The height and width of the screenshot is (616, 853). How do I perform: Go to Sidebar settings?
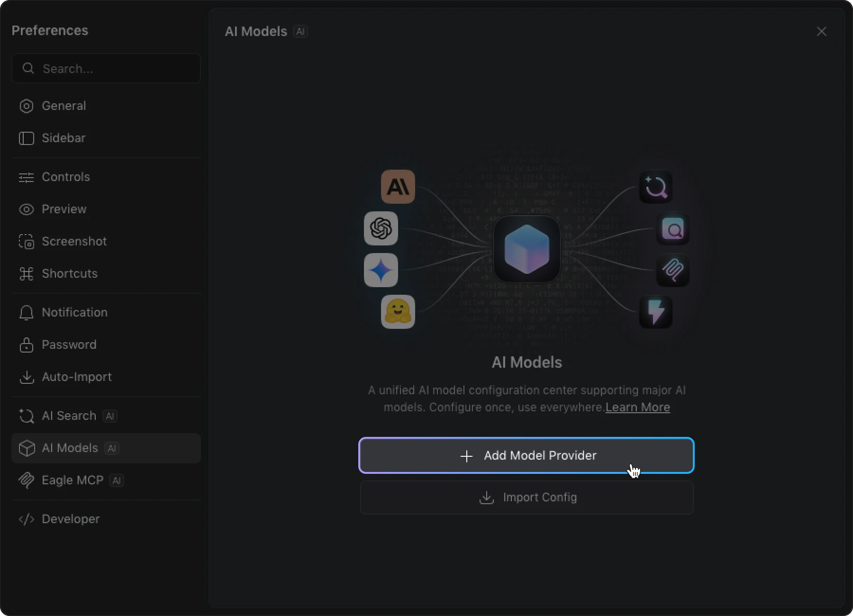click(x=64, y=138)
